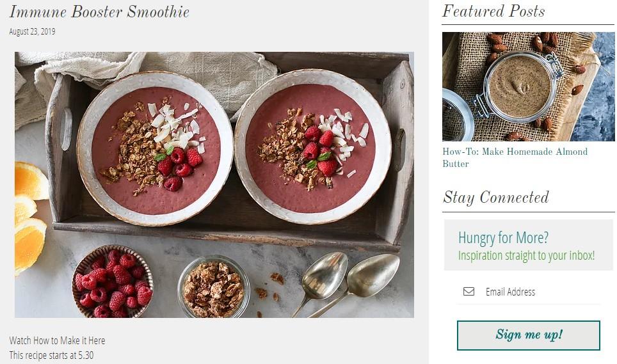Click the right smoothie bowl in the photo
Image resolution: width=617 pixels, height=364 pixels.
(313, 146)
